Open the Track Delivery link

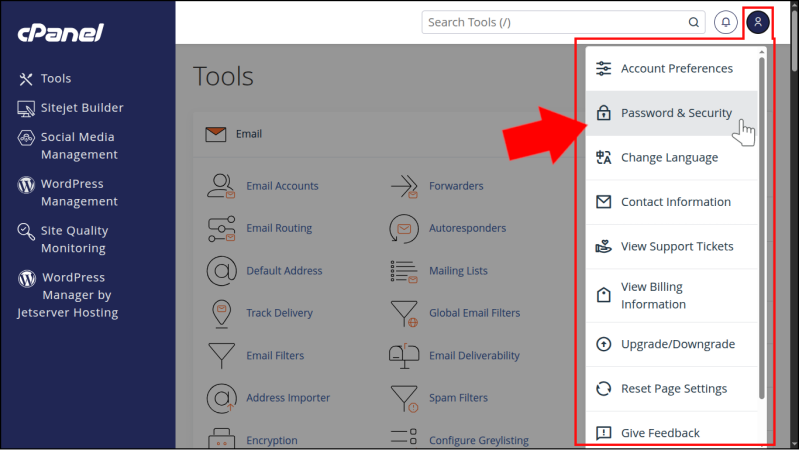tap(279, 313)
